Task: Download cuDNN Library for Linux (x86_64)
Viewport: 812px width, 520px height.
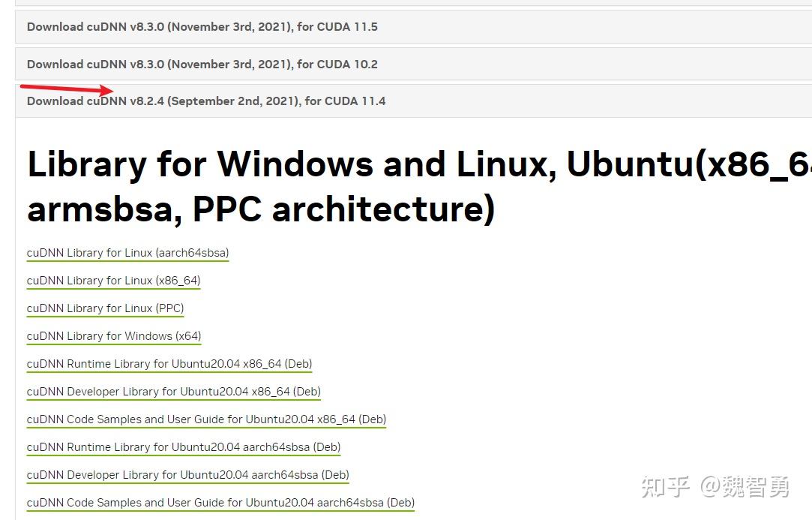Action: point(113,280)
